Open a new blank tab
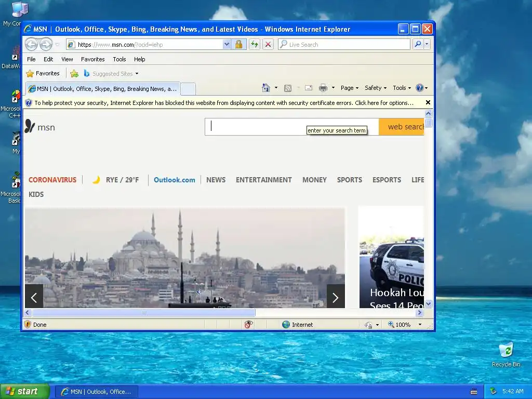 point(188,89)
